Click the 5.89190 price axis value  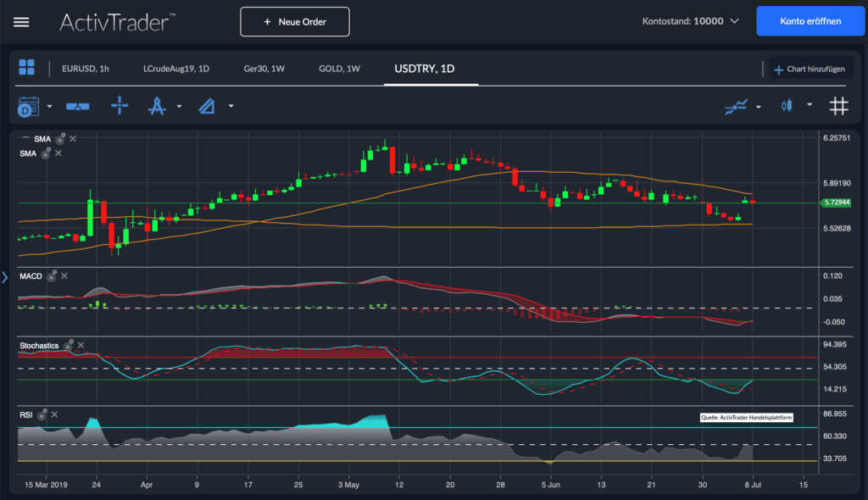click(837, 183)
